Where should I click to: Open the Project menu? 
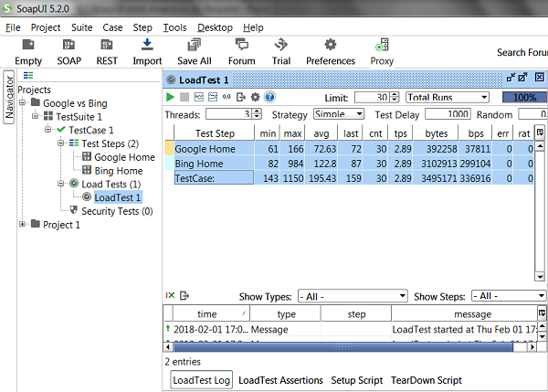coord(46,27)
